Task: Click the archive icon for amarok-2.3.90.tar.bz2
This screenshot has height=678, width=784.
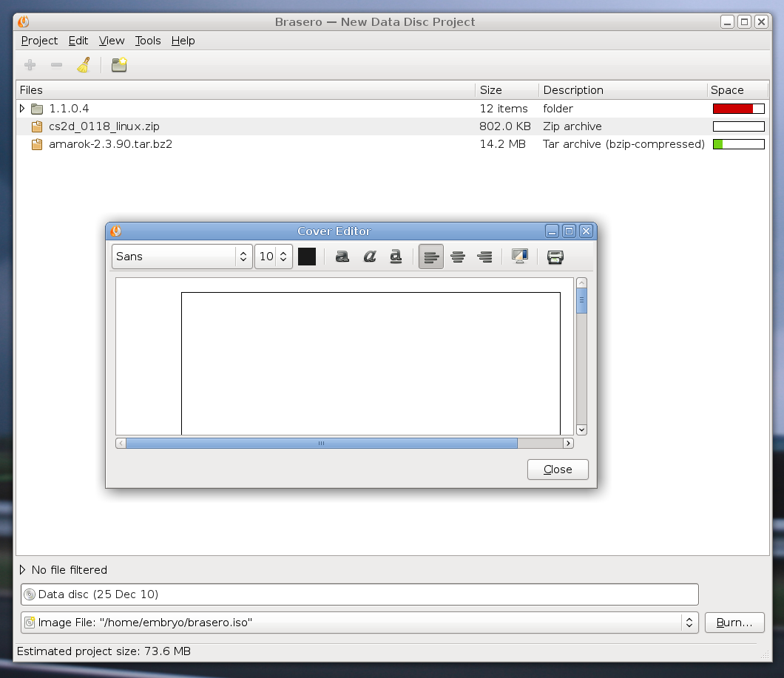Action: coord(36,144)
